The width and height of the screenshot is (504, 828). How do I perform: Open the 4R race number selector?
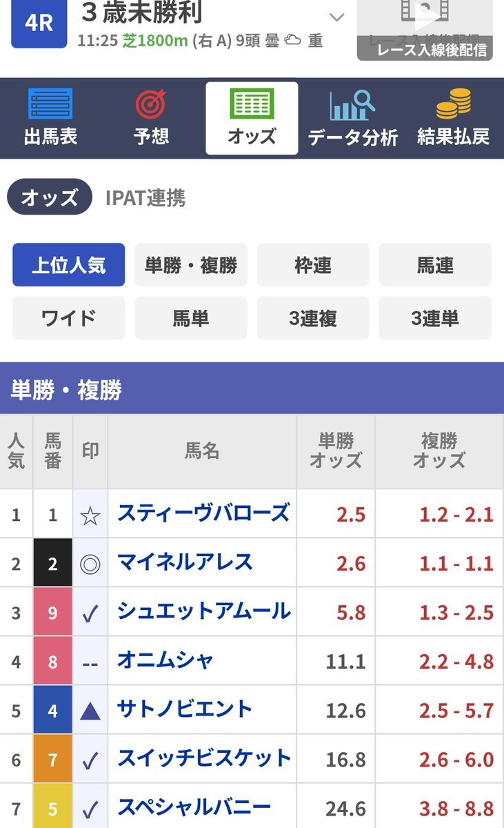(39, 23)
